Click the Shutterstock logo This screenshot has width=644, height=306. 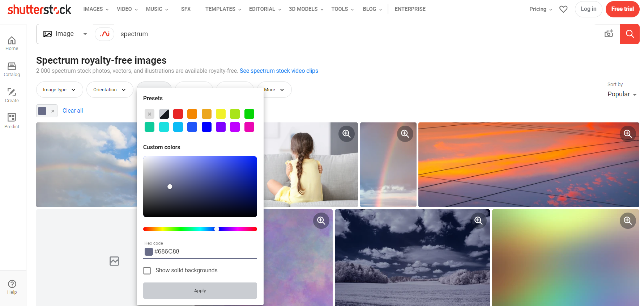tap(39, 9)
